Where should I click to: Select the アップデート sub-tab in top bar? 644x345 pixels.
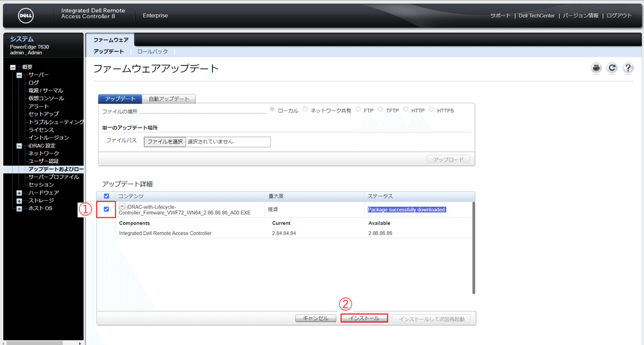pos(108,52)
